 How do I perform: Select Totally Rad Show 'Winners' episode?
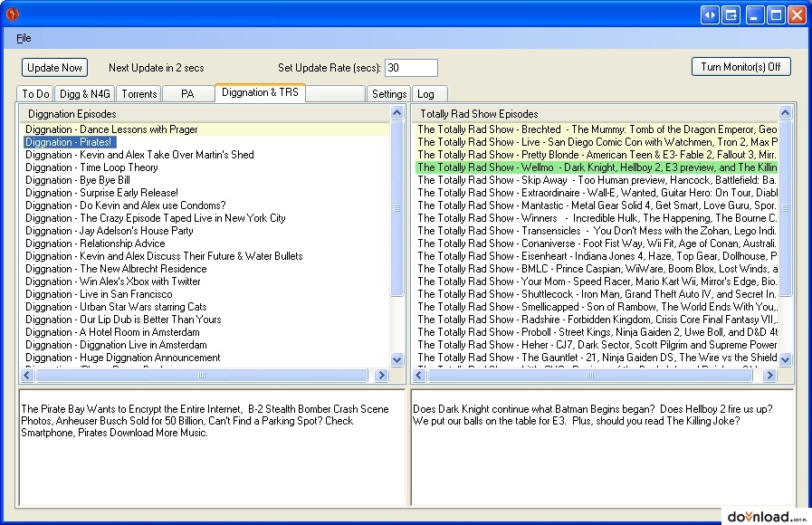point(597,218)
